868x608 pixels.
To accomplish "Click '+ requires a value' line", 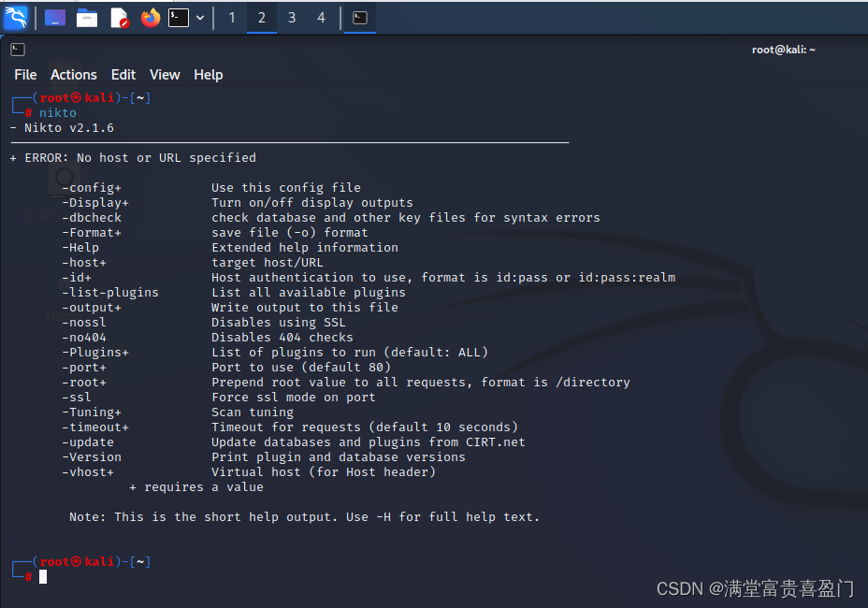I will pyautogui.click(x=196, y=486).
